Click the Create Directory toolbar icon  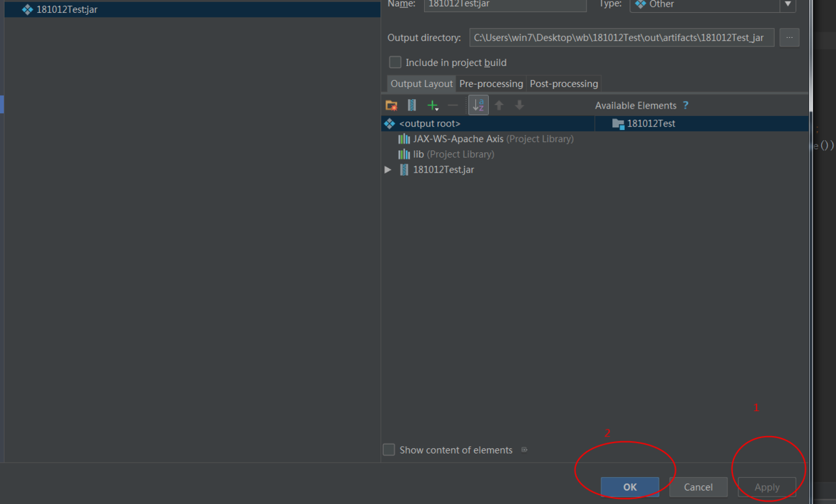(x=391, y=105)
